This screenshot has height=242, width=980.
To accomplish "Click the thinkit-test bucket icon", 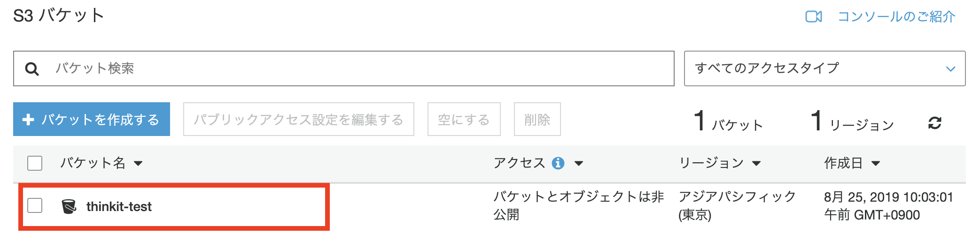I will point(69,206).
